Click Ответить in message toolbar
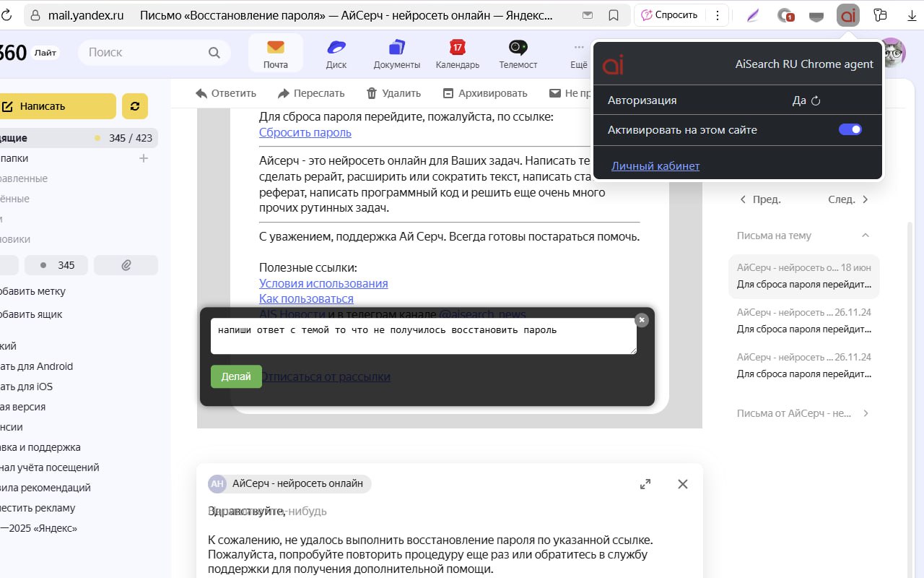This screenshot has width=924, height=578. point(226,93)
